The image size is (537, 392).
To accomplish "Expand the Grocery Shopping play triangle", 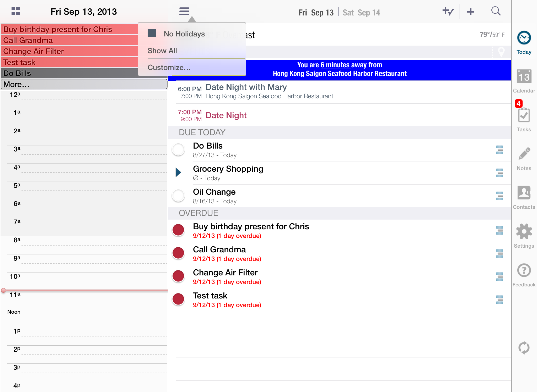I will point(178,172).
